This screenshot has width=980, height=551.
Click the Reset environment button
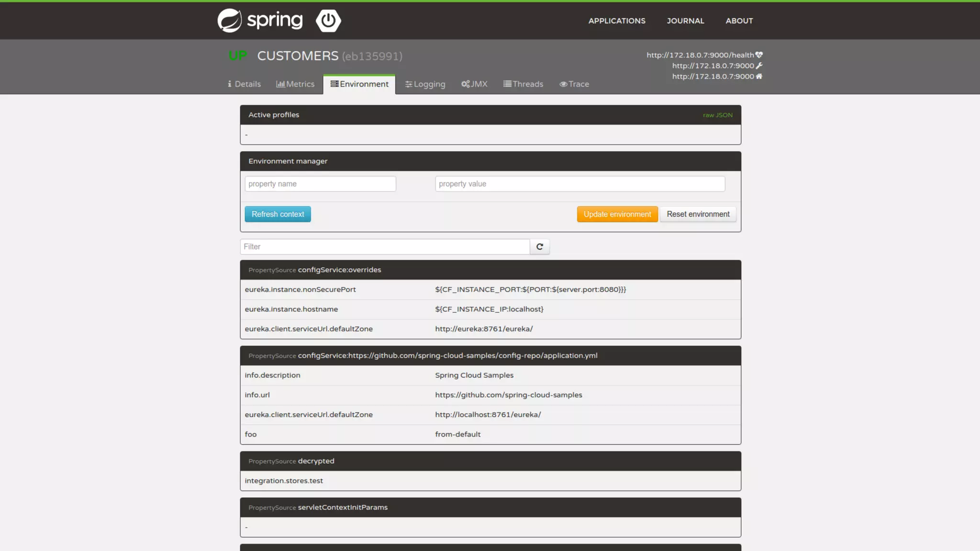pos(698,214)
